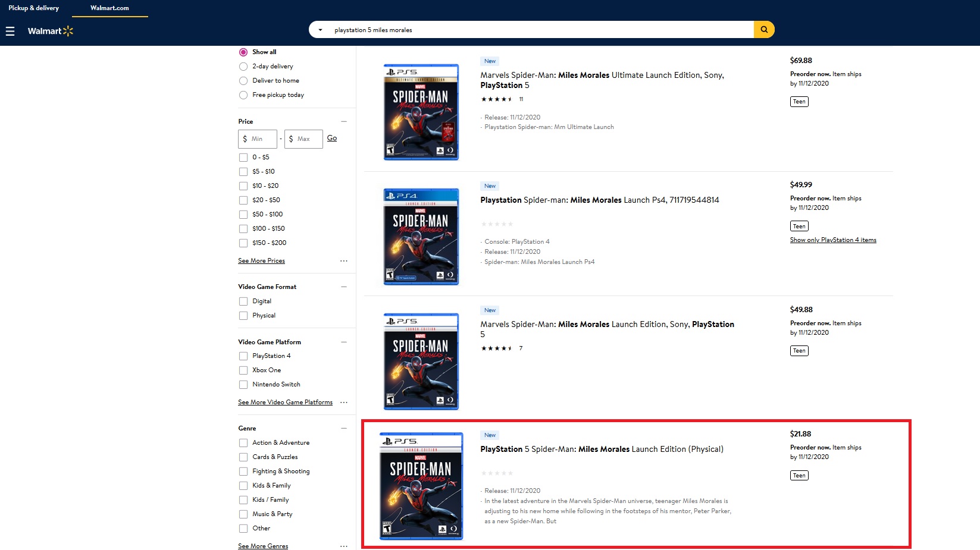The width and height of the screenshot is (980, 550).
Task: Click the yellow search magnifier button
Action: coord(764,30)
